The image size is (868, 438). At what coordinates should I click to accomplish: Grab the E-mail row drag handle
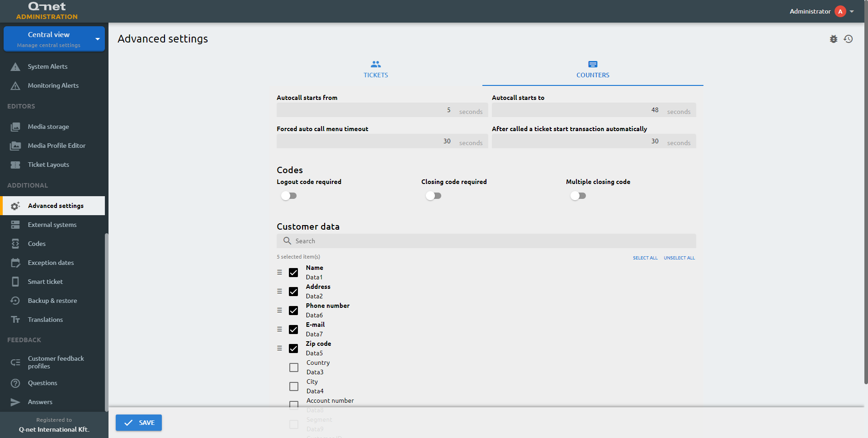(279, 330)
